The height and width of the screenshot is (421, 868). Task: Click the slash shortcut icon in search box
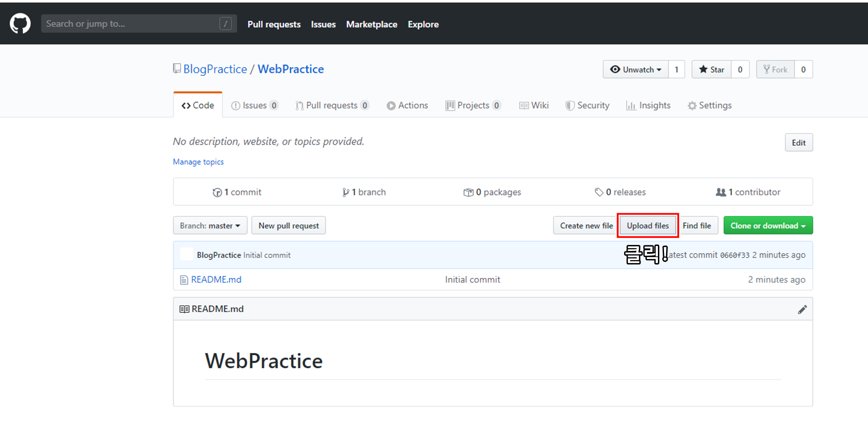click(x=225, y=23)
